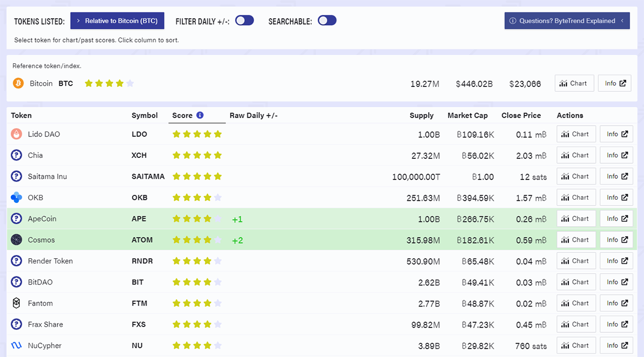Open the Bitcoin Chart button
The height and width of the screenshot is (357, 644).
[x=574, y=83]
